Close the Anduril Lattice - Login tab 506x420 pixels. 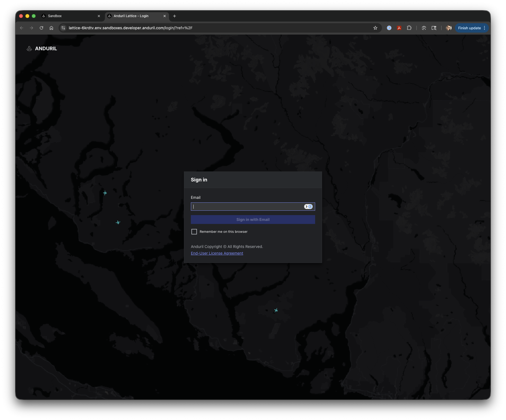coord(165,16)
